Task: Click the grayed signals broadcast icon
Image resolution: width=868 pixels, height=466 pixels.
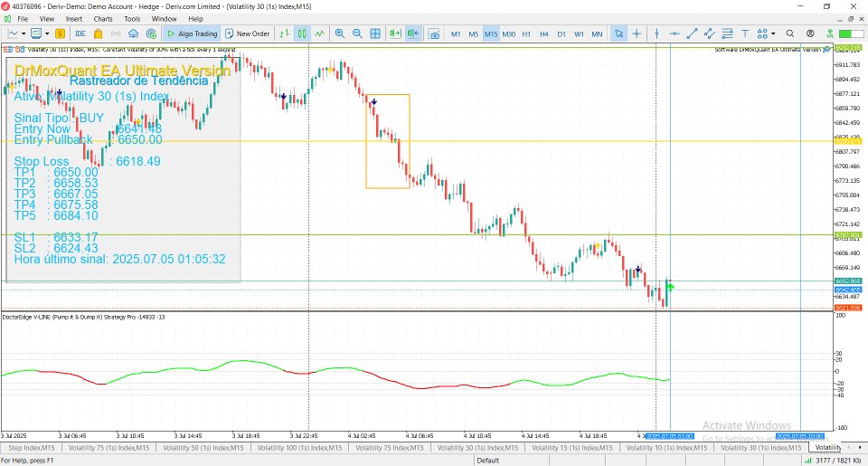Action: point(116,33)
